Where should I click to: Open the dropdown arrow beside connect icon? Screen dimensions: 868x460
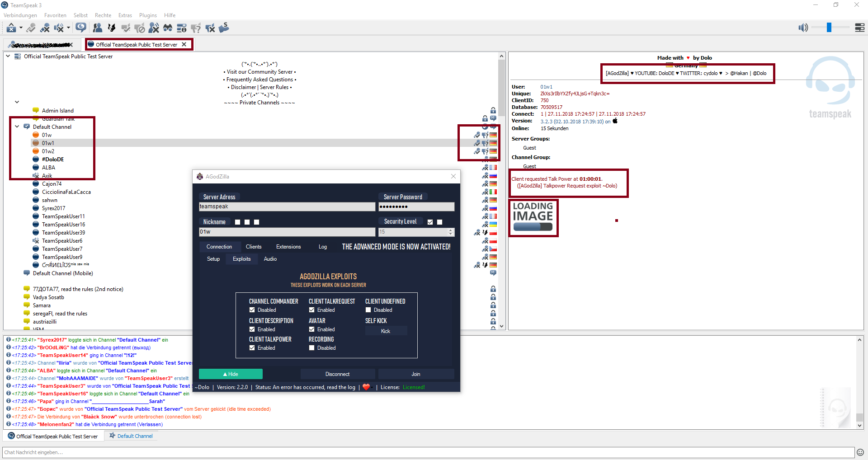21,28
